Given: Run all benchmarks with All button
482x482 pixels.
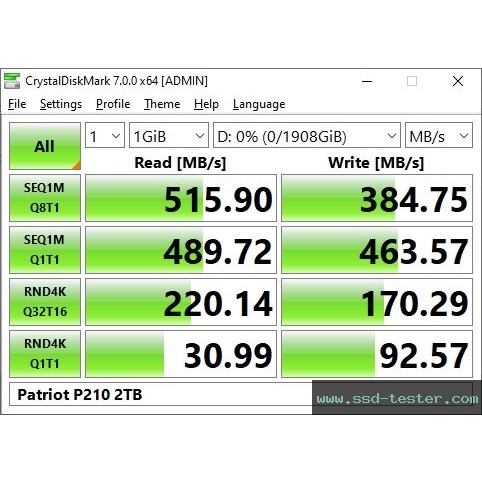Looking at the screenshot, I should tap(45, 146).
